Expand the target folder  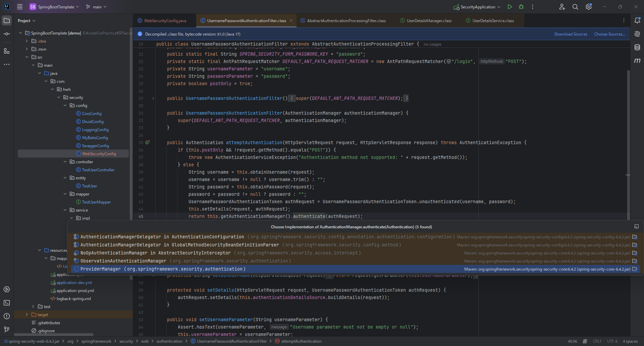click(27, 314)
